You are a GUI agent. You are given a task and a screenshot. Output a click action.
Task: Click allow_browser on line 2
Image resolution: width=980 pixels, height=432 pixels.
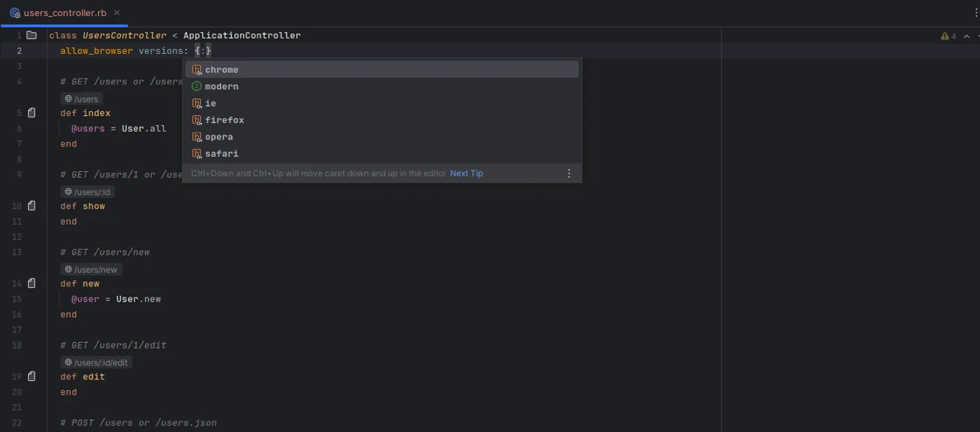pyautogui.click(x=97, y=51)
